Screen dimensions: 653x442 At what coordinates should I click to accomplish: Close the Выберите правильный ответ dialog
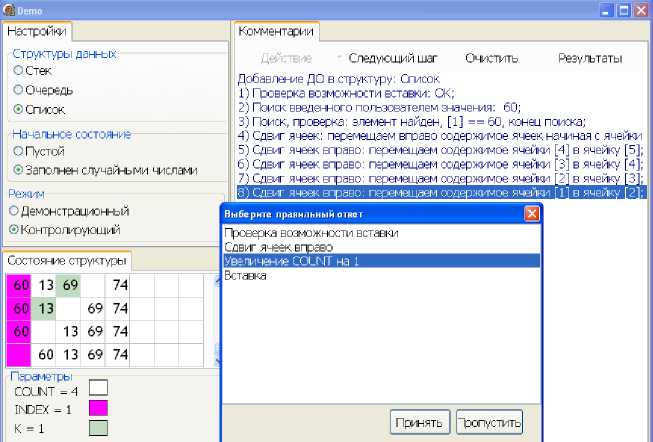click(x=532, y=214)
